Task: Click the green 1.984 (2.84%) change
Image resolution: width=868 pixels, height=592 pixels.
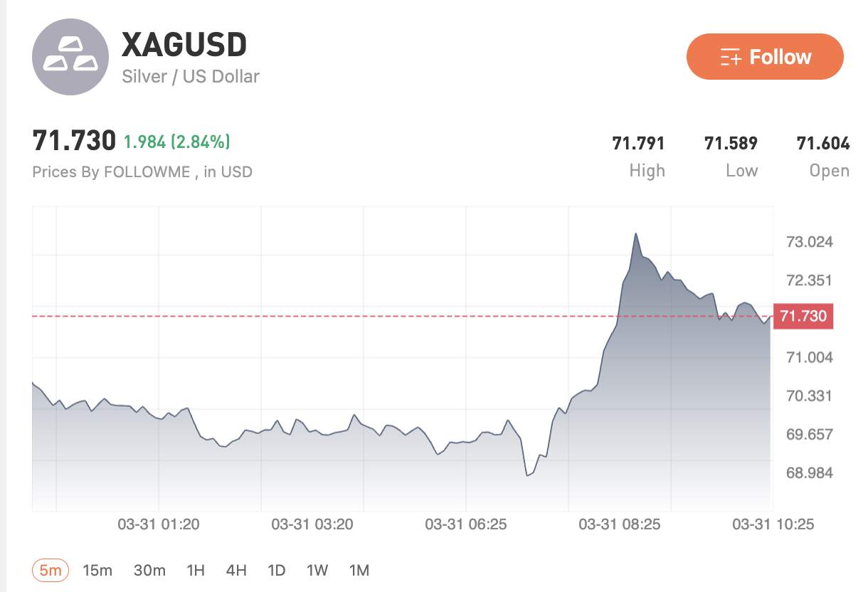Action: point(177,142)
